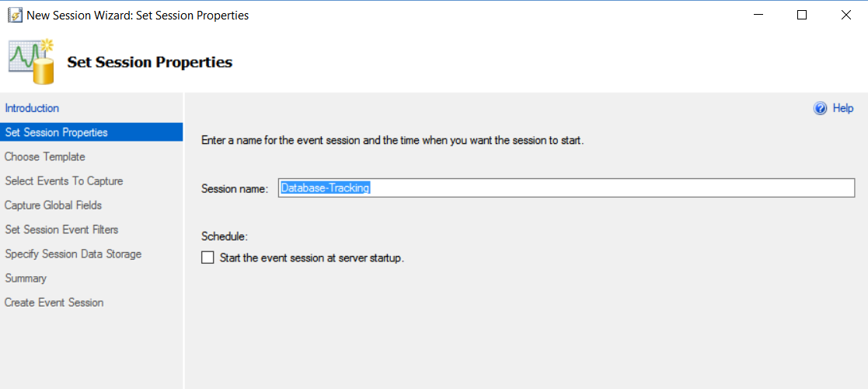Click the "Start the event session" label text
The image size is (868, 389).
pyautogui.click(x=312, y=258)
